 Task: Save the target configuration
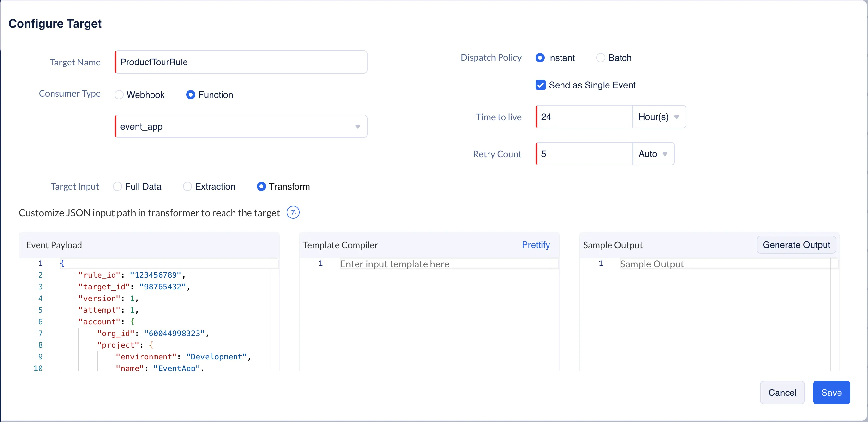[831, 393]
